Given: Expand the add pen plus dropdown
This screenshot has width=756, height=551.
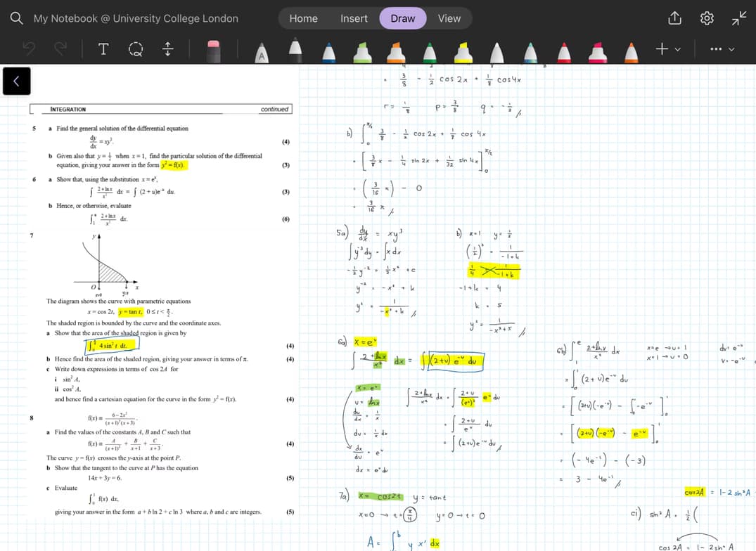Looking at the screenshot, I should [666, 49].
